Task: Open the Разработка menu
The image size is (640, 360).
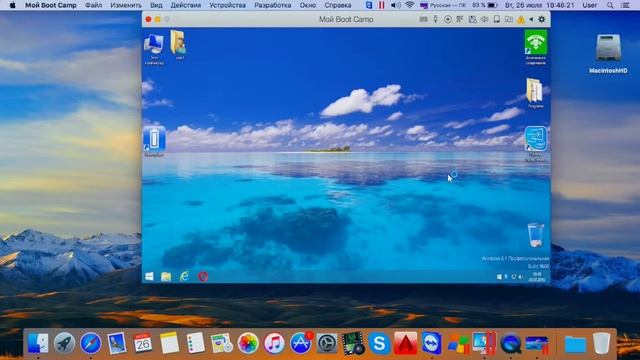Action: pyautogui.click(x=273, y=5)
